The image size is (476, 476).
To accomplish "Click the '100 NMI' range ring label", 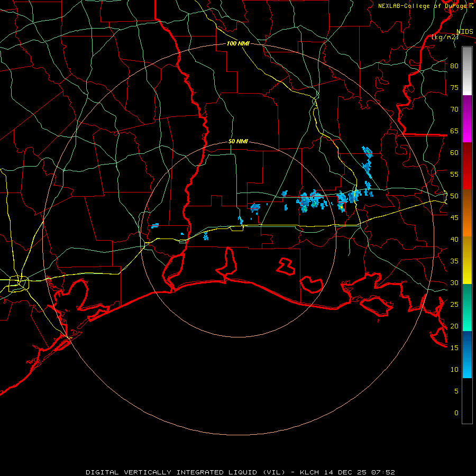I will [x=238, y=43].
